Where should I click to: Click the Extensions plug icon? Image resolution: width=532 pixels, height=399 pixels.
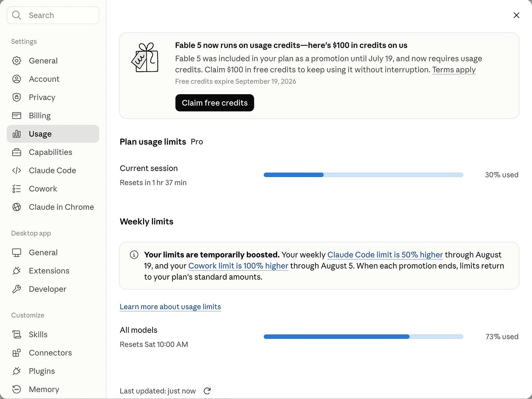17,271
